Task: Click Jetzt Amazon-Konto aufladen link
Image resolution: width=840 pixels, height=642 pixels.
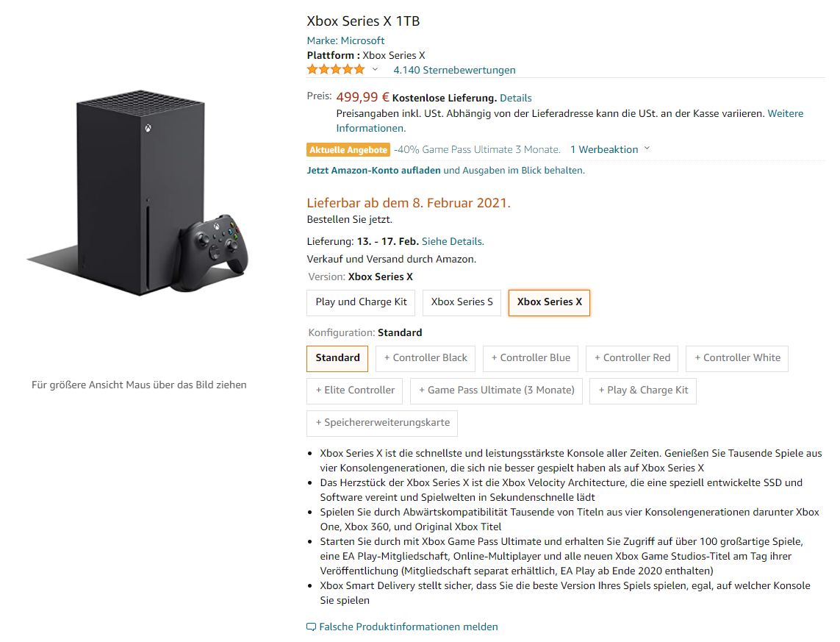Action: click(x=373, y=171)
